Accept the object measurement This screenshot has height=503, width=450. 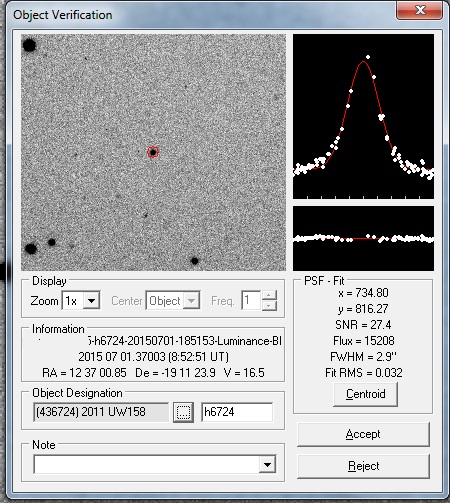coord(363,434)
